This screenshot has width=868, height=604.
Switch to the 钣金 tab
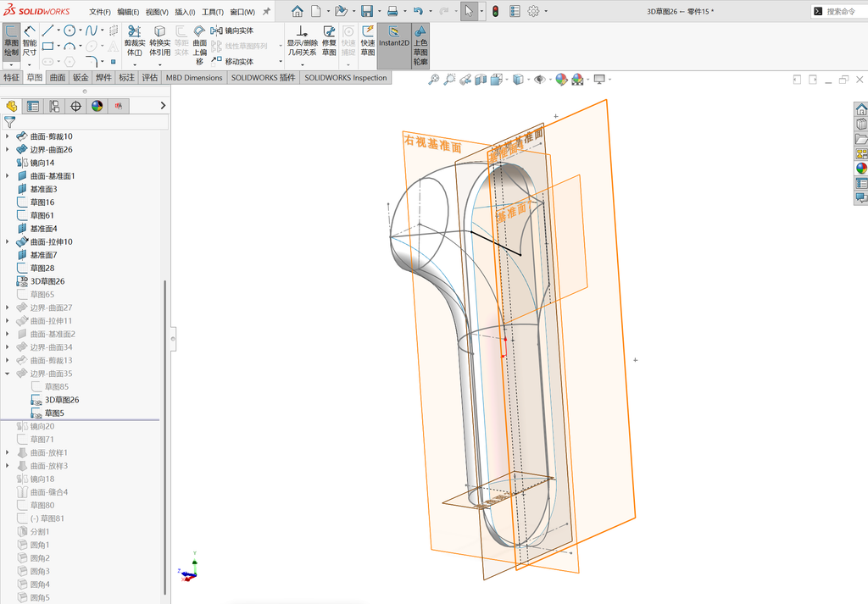click(81, 77)
